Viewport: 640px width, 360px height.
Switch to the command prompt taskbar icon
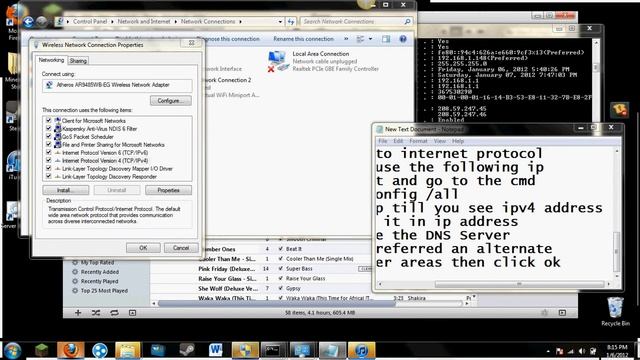tap(273, 350)
